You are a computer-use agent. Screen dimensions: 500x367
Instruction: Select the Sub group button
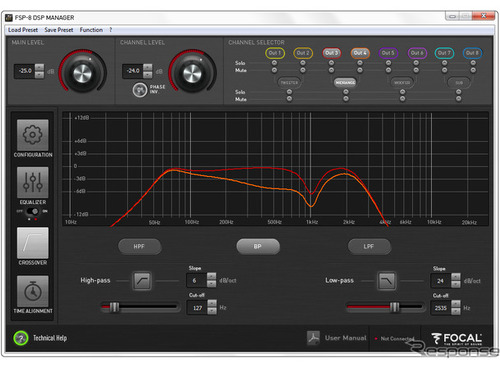coord(459,82)
